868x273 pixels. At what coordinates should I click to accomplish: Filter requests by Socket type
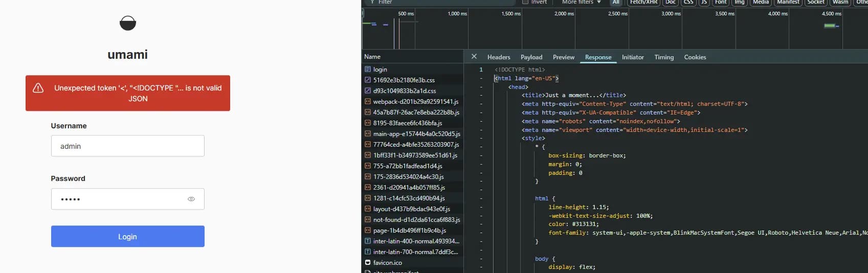[816, 2]
